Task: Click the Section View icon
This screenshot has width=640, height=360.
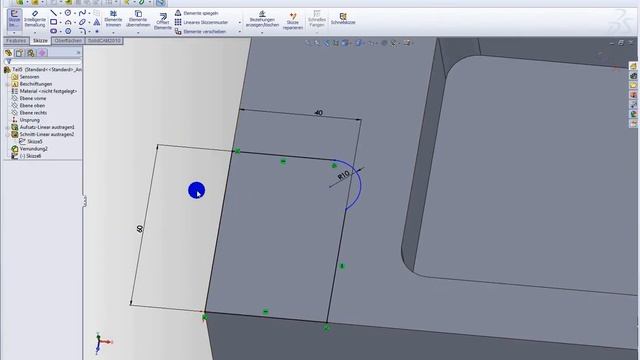Action: pos(336,43)
